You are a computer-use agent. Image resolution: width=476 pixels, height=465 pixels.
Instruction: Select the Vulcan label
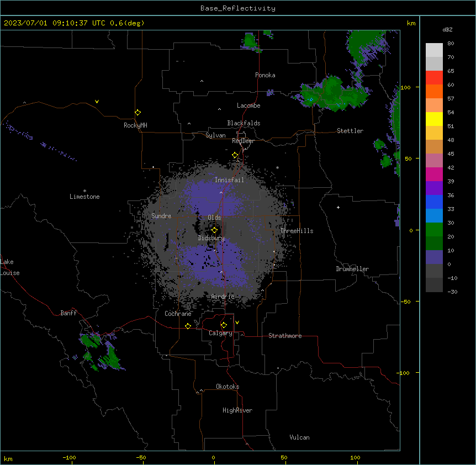(x=299, y=437)
